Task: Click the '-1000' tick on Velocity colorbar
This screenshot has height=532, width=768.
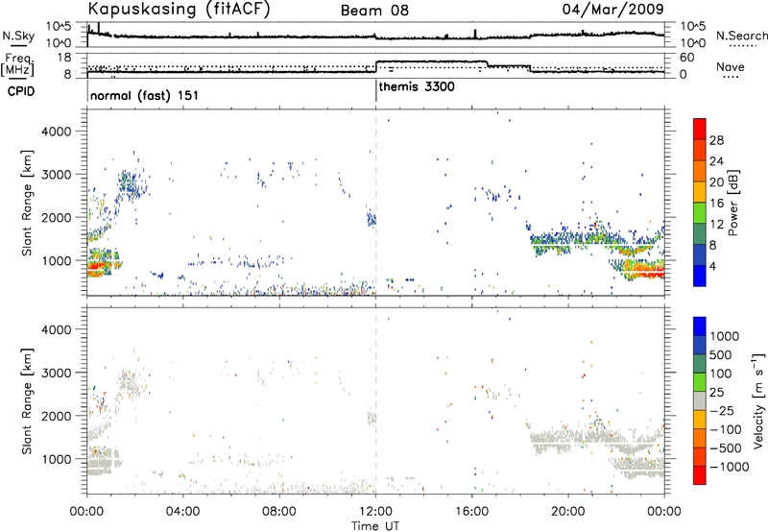Action: click(730, 467)
